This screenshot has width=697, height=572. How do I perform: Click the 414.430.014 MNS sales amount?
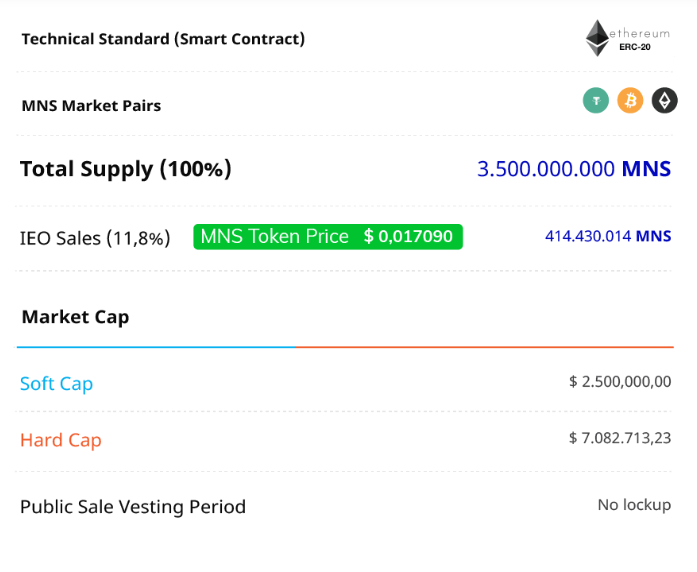pos(608,236)
